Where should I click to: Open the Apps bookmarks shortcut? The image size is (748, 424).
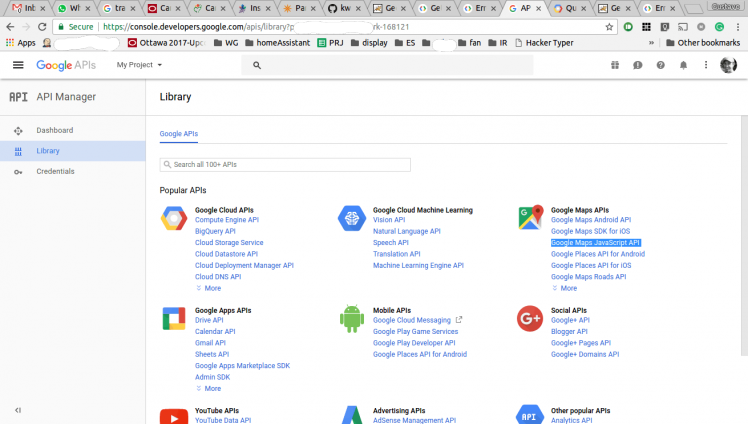point(21,43)
